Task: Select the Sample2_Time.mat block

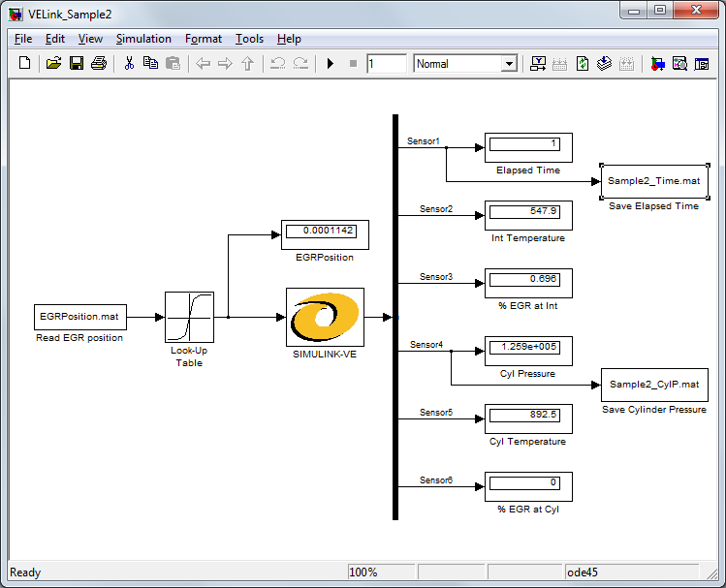Action: click(x=654, y=181)
